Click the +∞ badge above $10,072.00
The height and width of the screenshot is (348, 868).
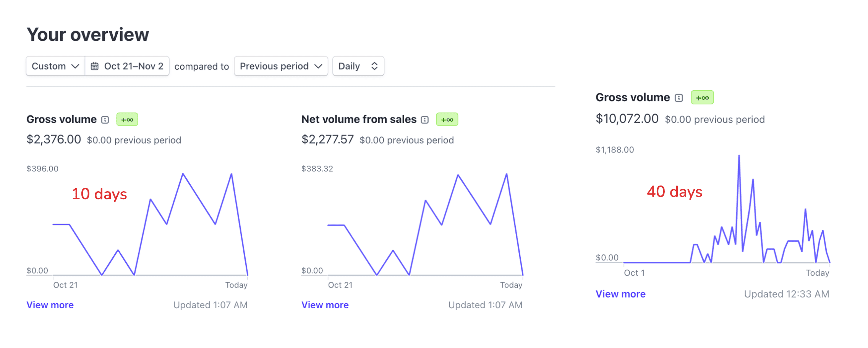pos(702,98)
